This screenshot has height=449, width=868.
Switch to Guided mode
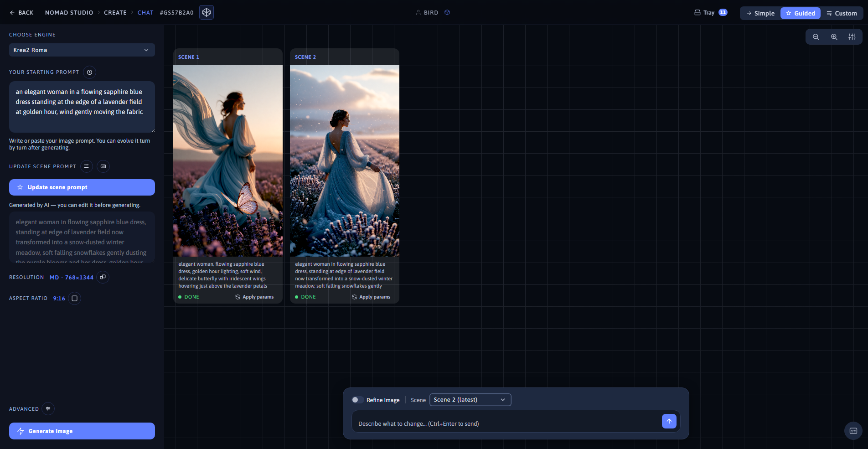click(801, 13)
